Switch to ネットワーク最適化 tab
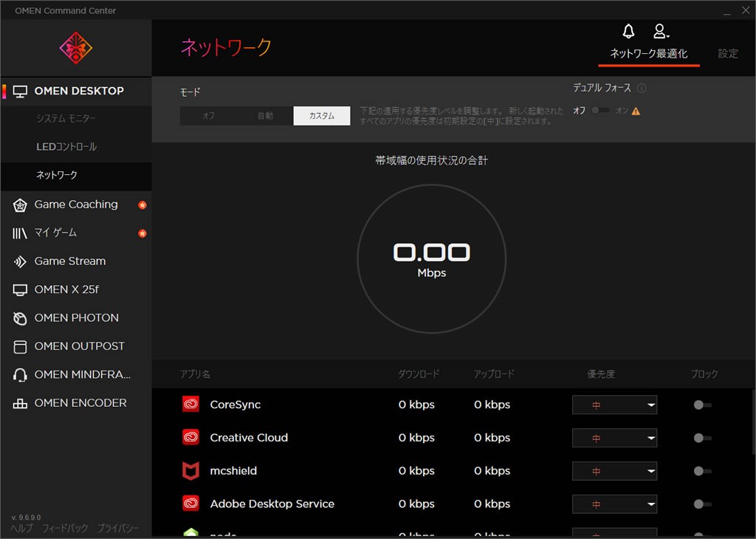The height and width of the screenshot is (539, 756). [x=649, y=53]
